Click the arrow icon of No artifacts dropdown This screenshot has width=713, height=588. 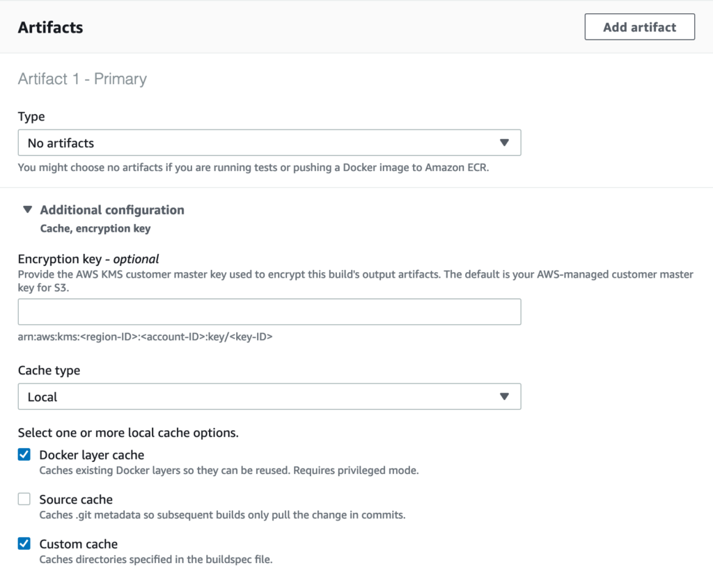pyautogui.click(x=504, y=143)
